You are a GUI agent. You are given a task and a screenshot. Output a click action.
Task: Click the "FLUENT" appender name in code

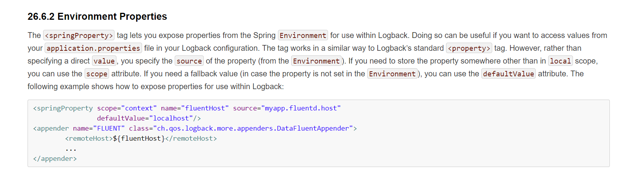pyautogui.click(x=109, y=129)
